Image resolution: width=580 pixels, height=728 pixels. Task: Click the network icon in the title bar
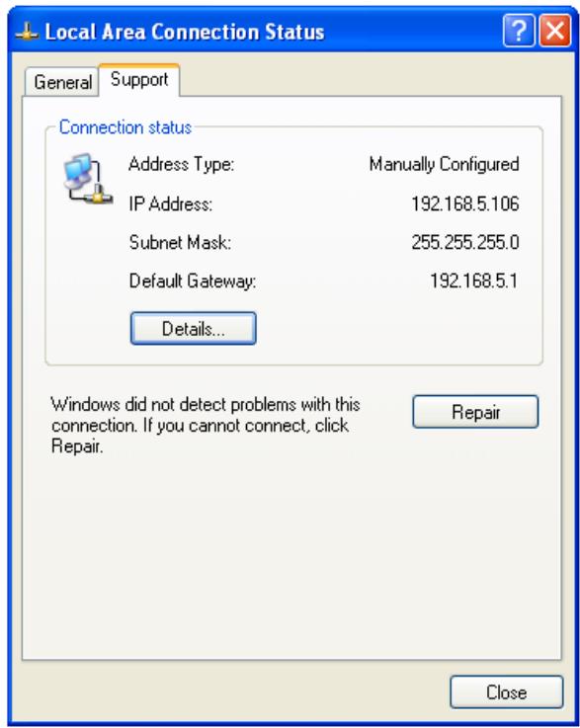pyautogui.click(x=27, y=33)
